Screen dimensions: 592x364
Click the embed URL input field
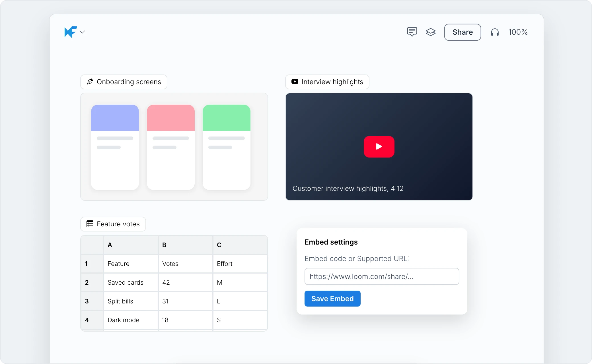[x=382, y=276]
